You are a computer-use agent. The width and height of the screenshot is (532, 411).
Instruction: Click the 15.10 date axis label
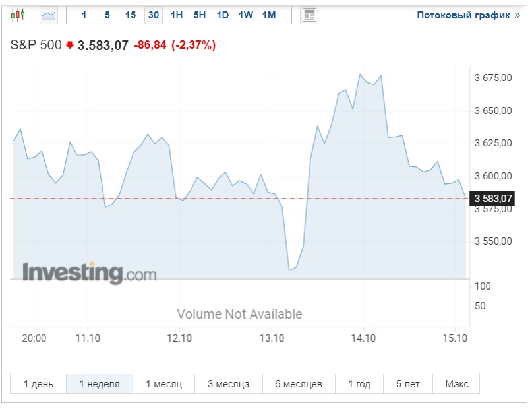(455, 338)
